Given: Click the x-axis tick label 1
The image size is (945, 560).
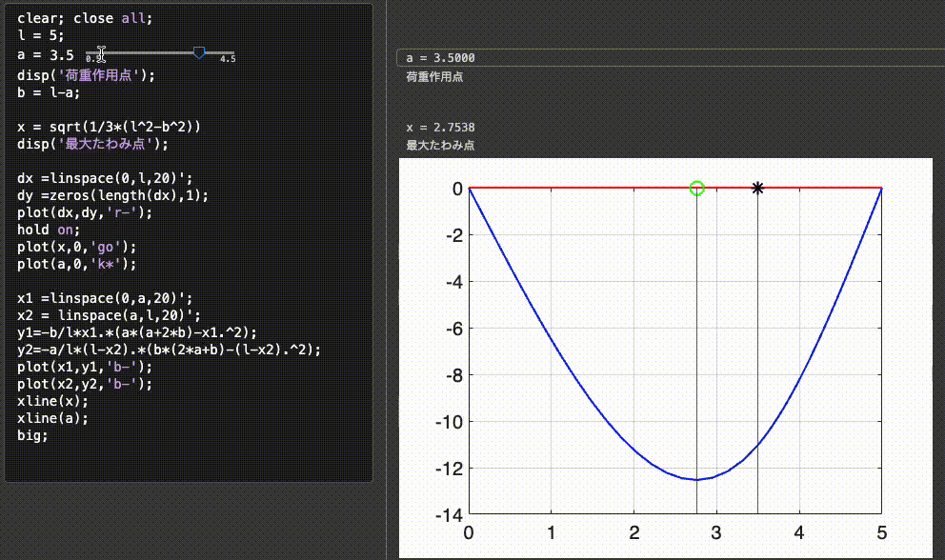Looking at the screenshot, I should 551,533.
